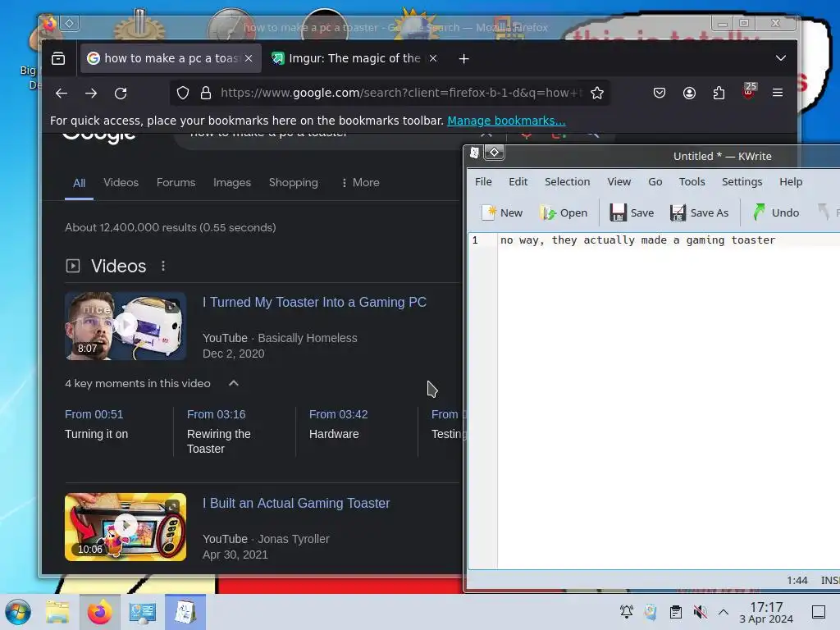The width and height of the screenshot is (840, 630).
Task: Bookmark this page with star icon
Action: [597, 94]
